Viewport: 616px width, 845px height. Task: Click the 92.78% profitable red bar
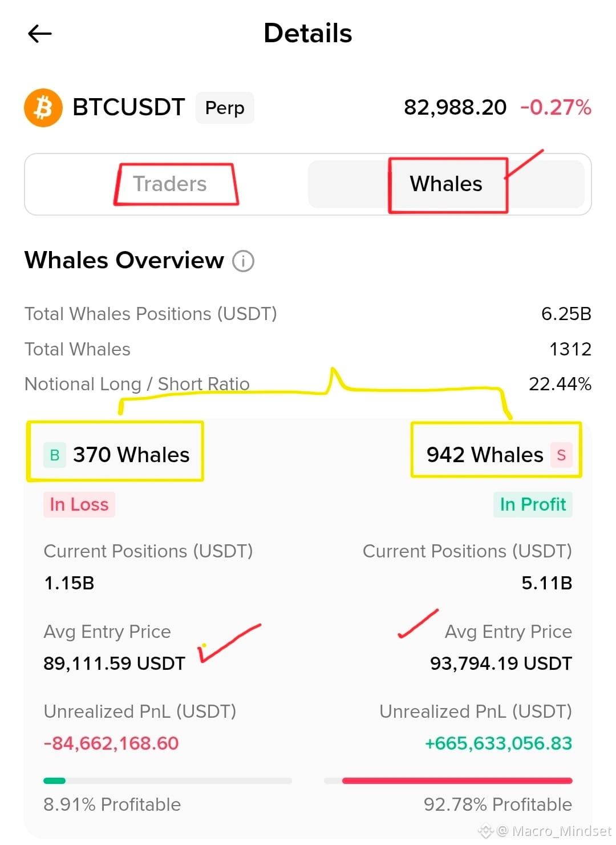[x=457, y=781]
